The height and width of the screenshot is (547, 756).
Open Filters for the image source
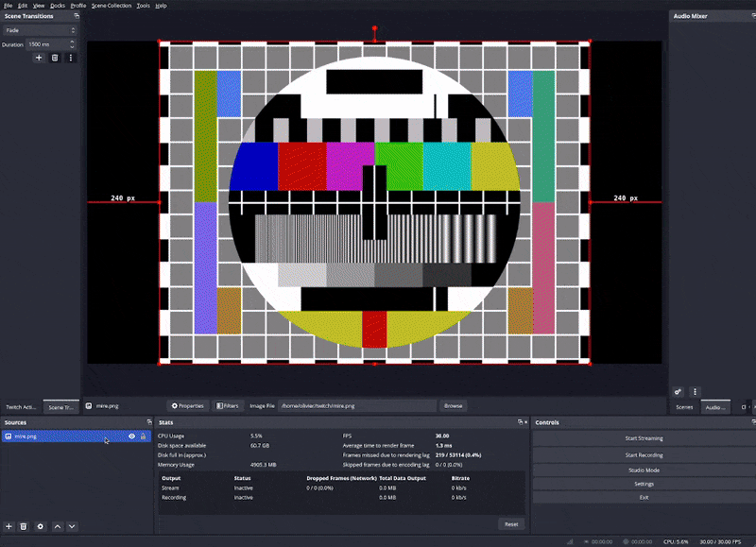[x=228, y=405]
